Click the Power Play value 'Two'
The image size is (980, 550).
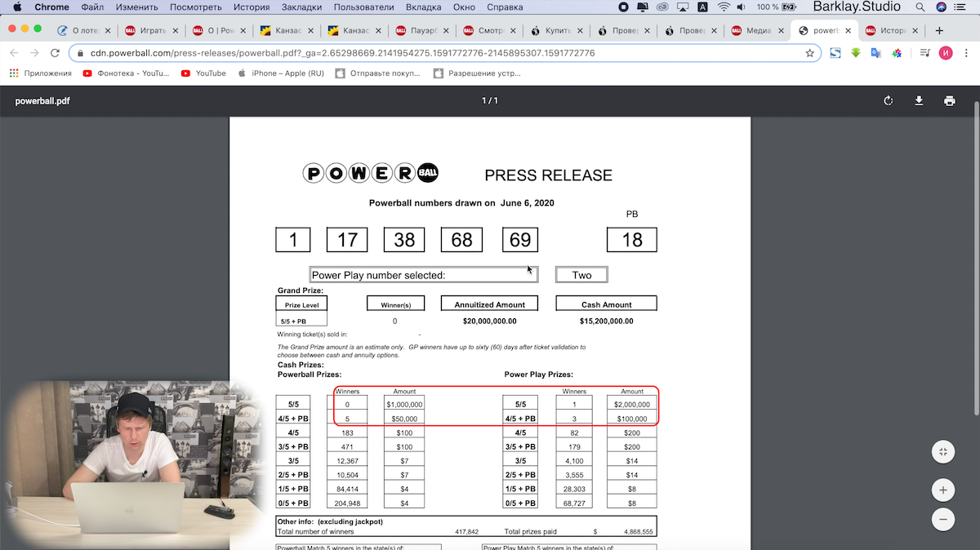pos(581,275)
